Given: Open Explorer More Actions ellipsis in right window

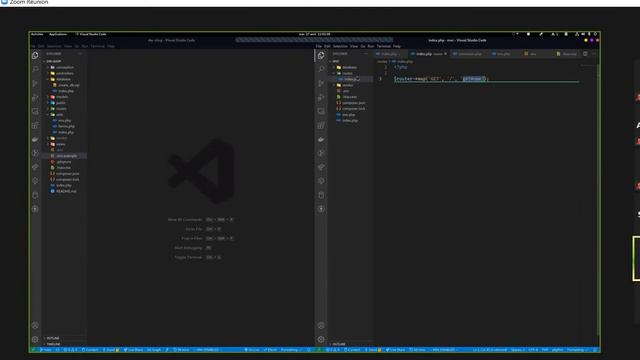Looking at the screenshot, I should [366, 53].
